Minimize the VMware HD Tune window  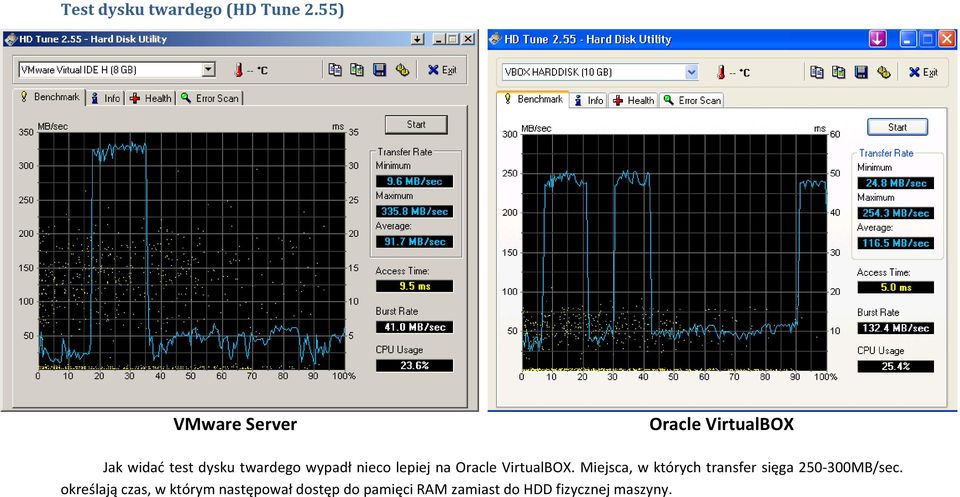[x=438, y=39]
